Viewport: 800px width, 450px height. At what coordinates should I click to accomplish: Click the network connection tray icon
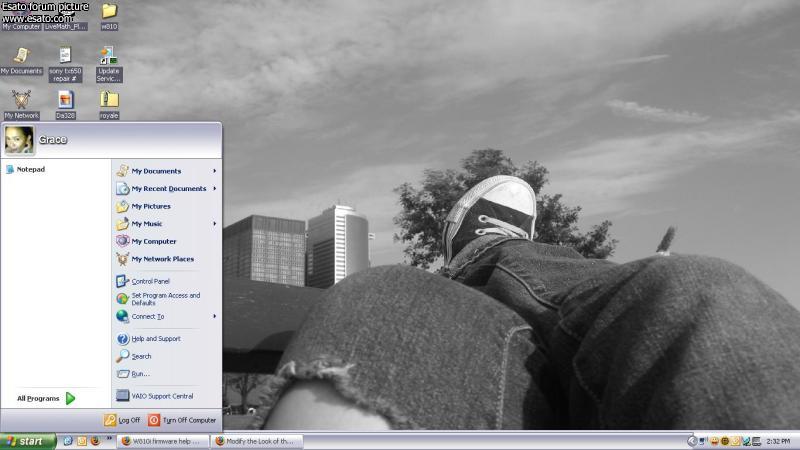746,441
